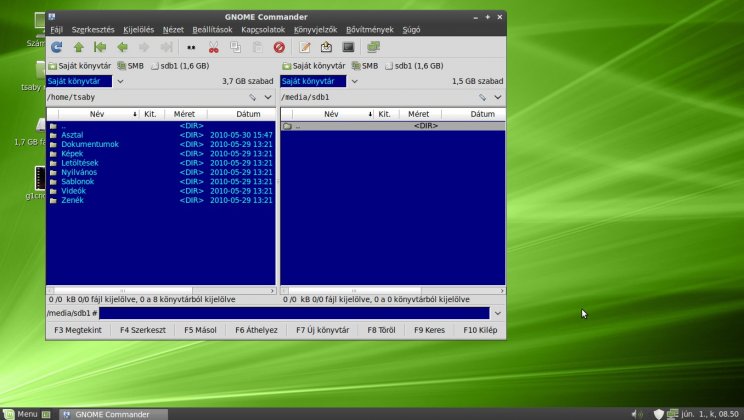Screen dimensions: 744x420
Task: Click F8 Töröl button
Action: (x=381, y=330)
